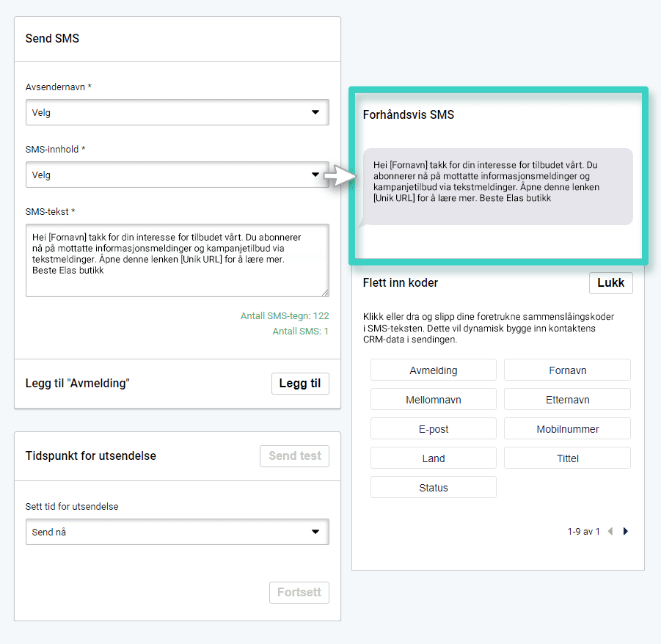Go to previous page of merge codes
This screenshot has height=644, width=661.
[610, 532]
